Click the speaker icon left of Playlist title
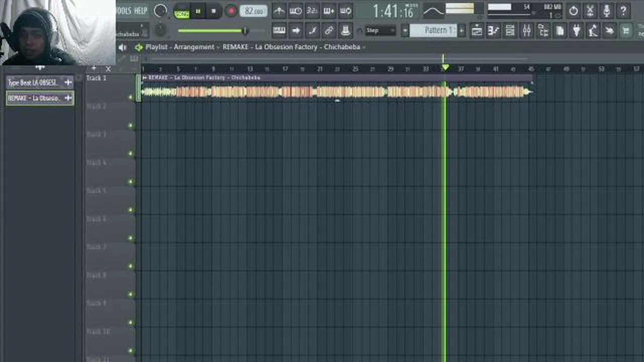 (x=122, y=47)
